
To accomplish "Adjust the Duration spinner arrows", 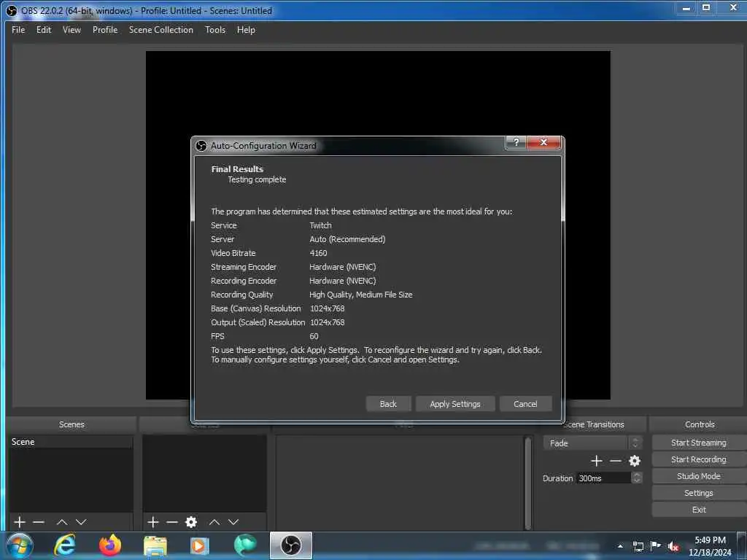I will (x=636, y=478).
